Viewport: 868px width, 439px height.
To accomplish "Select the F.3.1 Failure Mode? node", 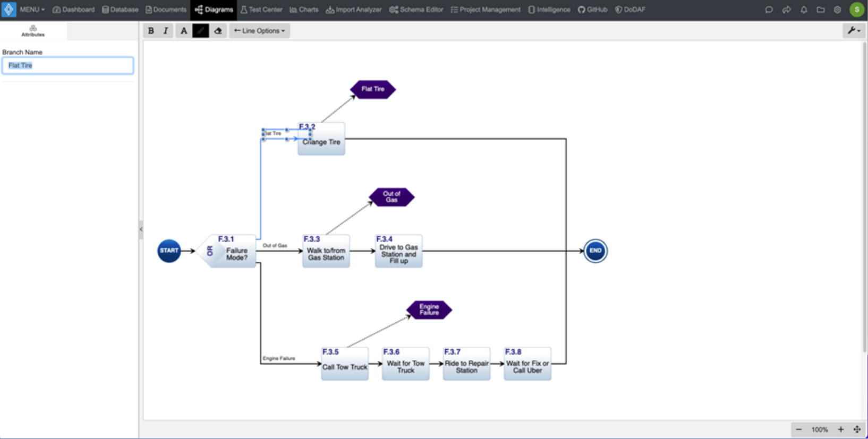I will pos(227,251).
